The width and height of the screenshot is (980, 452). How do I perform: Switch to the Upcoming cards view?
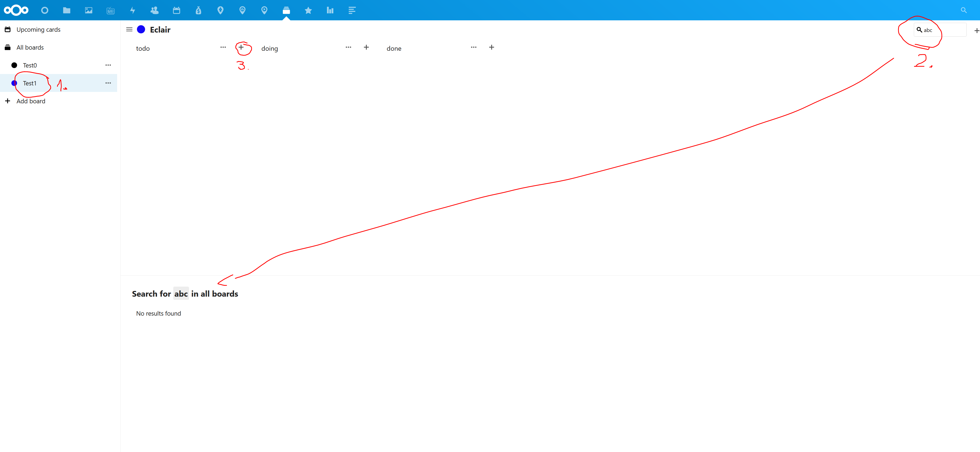coord(38,29)
